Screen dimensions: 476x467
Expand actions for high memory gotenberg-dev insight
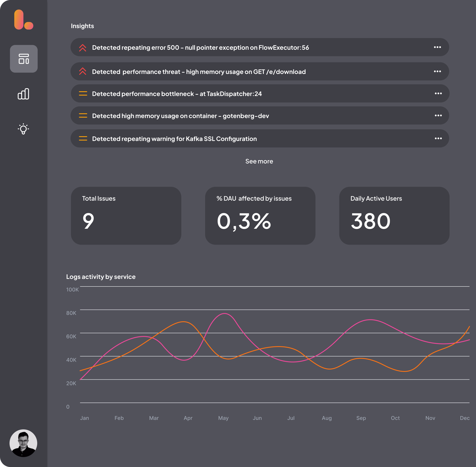(438, 115)
